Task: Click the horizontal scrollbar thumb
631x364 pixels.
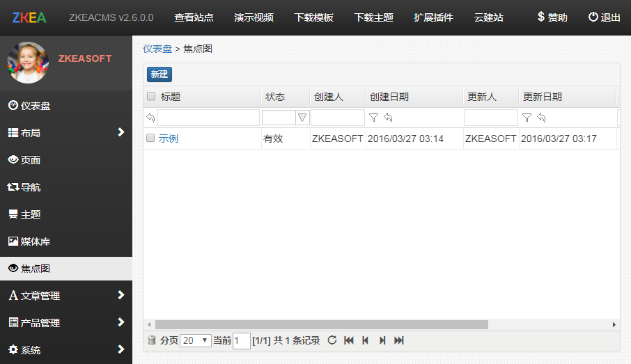Action: click(322, 324)
